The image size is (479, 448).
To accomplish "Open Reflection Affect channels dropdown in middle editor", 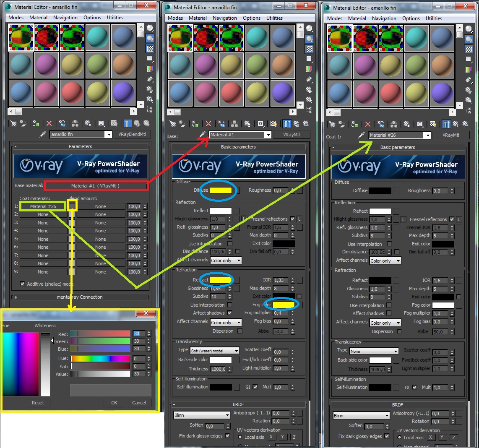I will (226, 260).
